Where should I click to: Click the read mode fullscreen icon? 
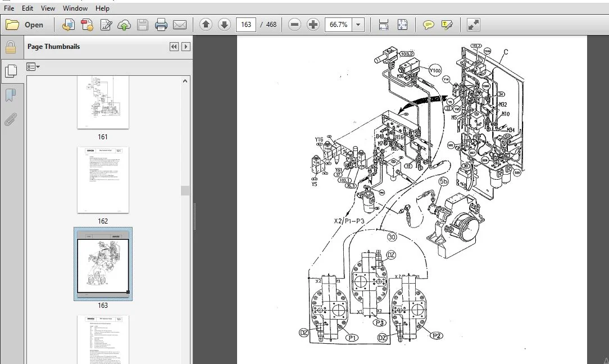pyautogui.click(x=473, y=25)
